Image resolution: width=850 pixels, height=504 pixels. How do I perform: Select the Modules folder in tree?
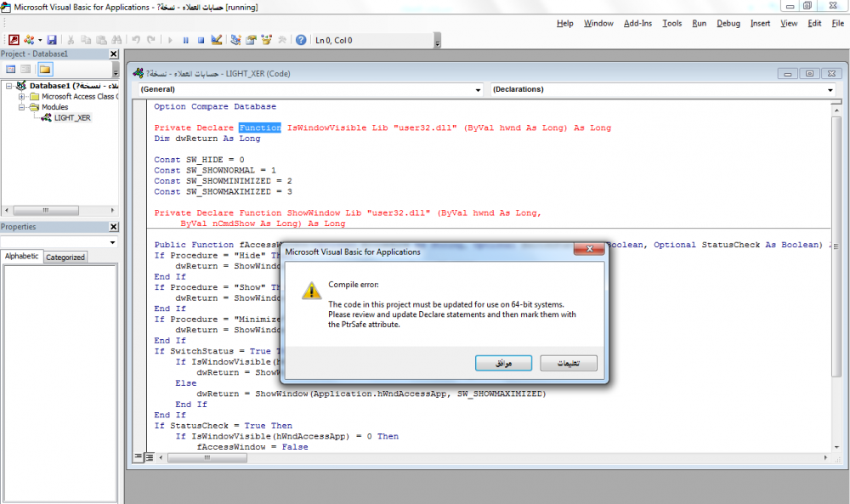click(x=54, y=107)
